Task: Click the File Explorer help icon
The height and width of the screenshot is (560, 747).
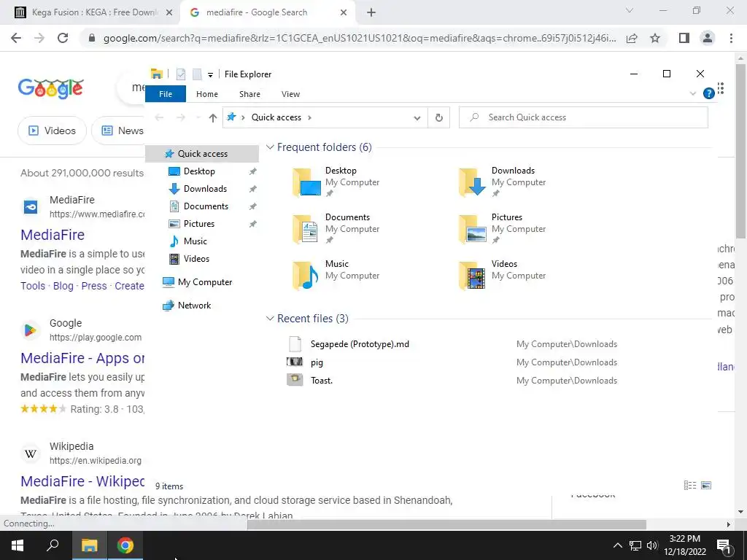Action: (708, 93)
